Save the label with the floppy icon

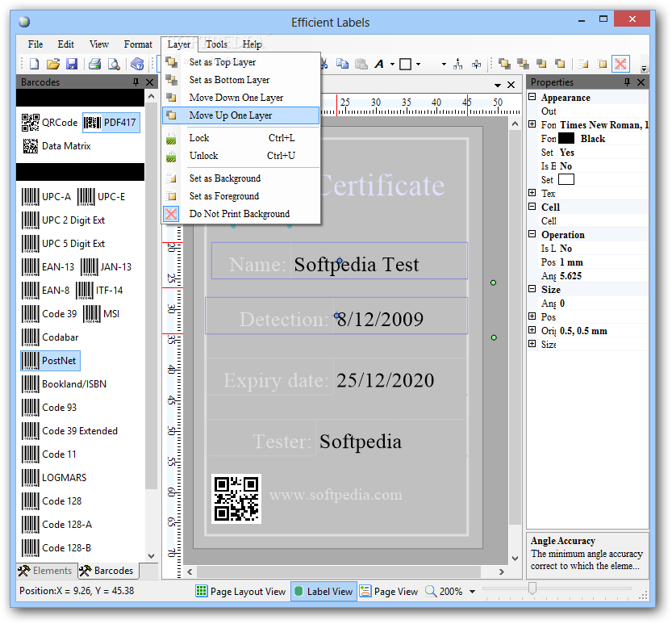coord(72,65)
